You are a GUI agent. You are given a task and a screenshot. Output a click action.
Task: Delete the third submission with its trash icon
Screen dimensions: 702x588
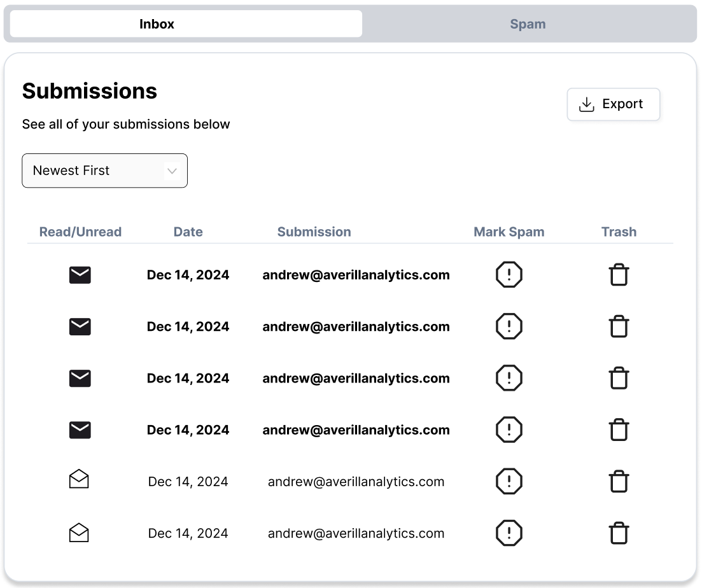tap(619, 377)
